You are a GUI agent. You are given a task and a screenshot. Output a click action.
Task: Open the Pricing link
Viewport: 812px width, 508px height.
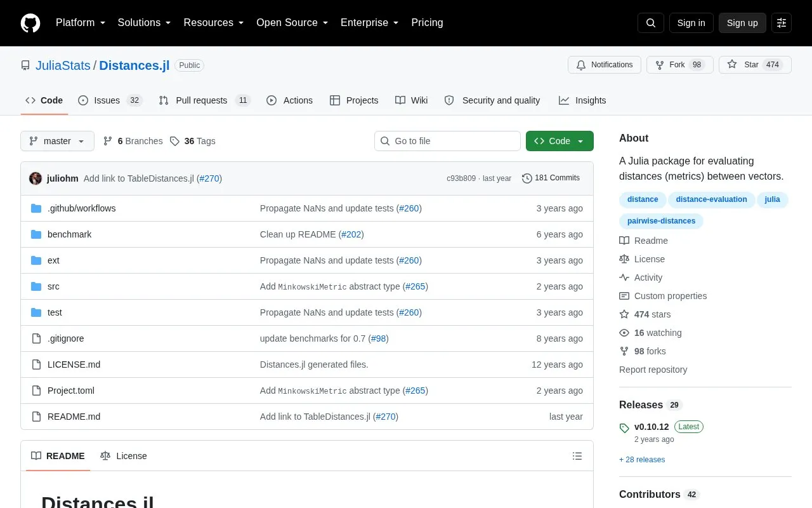(x=427, y=23)
